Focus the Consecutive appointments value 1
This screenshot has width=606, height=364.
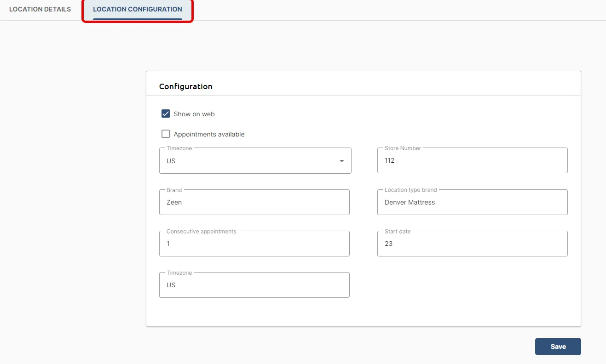[254, 244]
